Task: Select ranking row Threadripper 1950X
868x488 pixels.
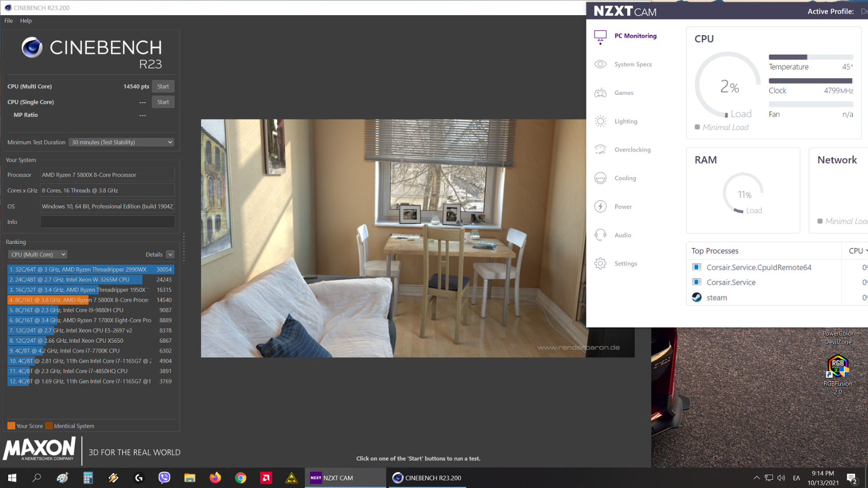Action: point(91,290)
